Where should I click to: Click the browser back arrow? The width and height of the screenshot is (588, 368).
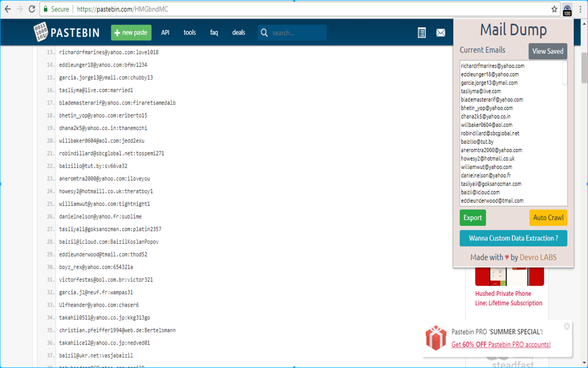point(8,9)
